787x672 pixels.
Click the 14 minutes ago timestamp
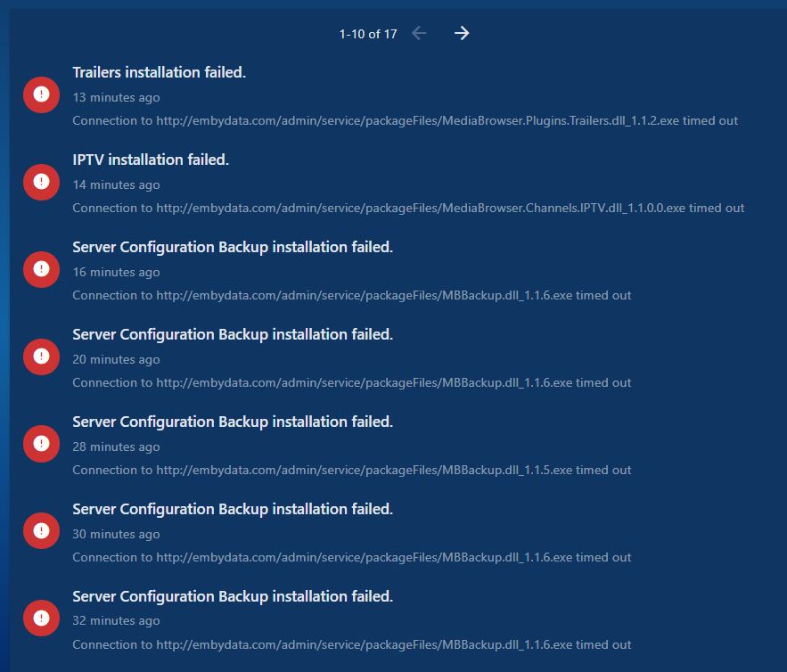[x=116, y=184]
